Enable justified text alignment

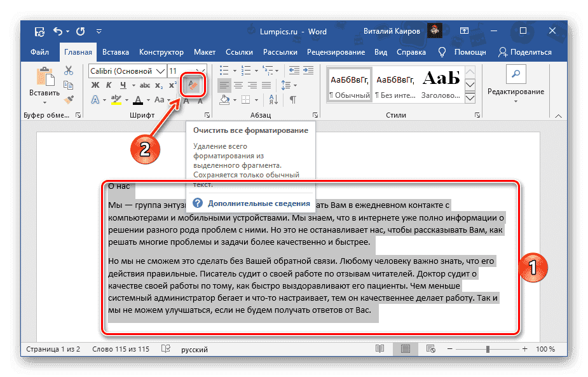(266, 85)
